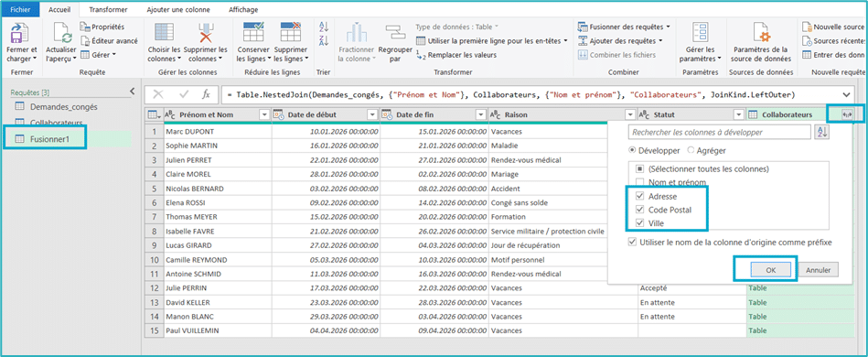Click Gérer les paramètres icon

701,33
